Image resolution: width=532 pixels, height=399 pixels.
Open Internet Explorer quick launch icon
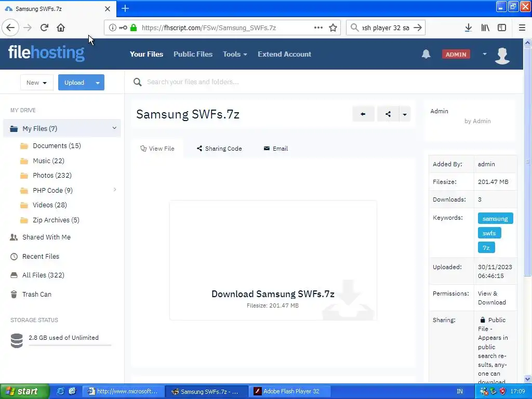coord(60,391)
